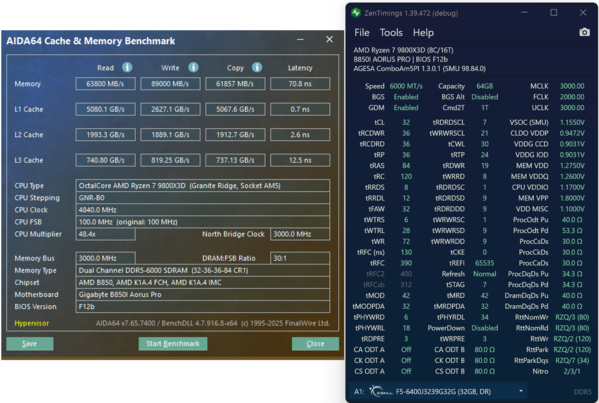Click Memory Write value 89000 MB/s
The image size is (599, 403).
(x=170, y=84)
